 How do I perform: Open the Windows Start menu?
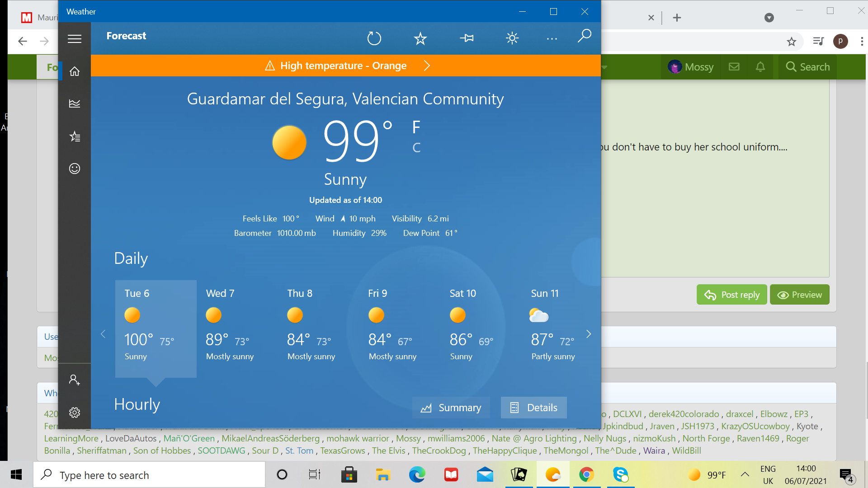pos(16,474)
